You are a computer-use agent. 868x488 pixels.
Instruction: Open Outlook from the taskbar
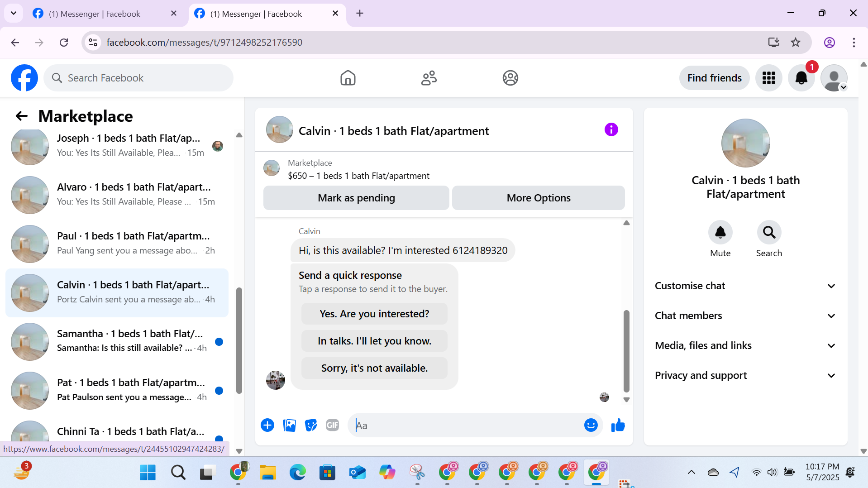[357, 473]
